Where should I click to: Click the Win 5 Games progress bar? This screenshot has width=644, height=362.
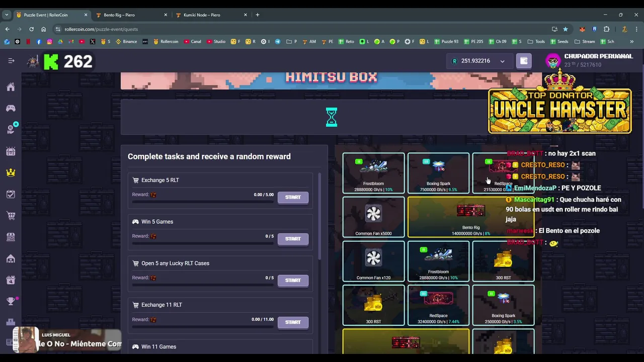click(x=203, y=244)
